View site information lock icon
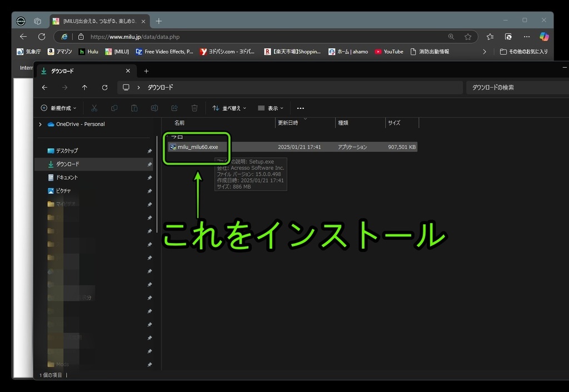This screenshot has height=392, width=569. [81, 37]
